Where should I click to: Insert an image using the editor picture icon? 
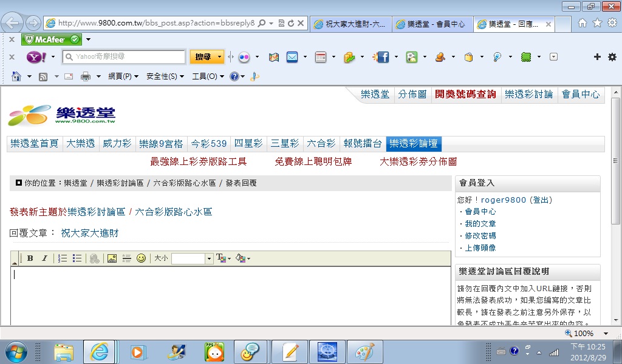tap(112, 258)
